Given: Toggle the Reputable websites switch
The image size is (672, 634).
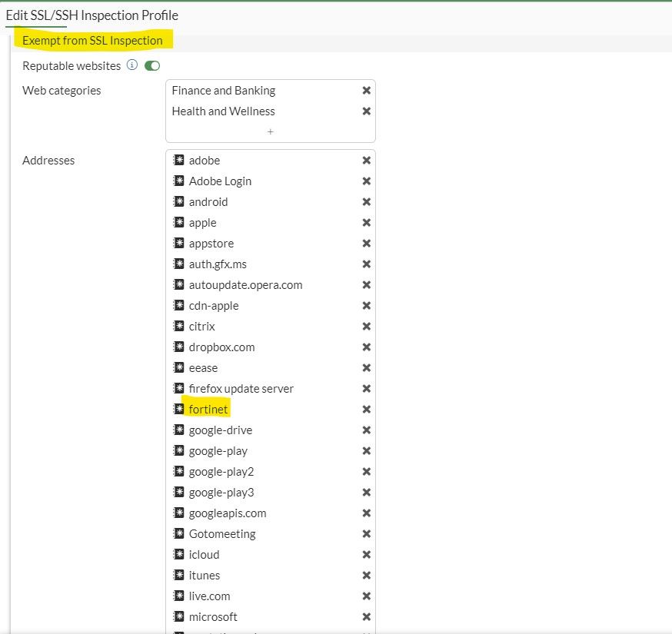Looking at the screenshot, I should 152,66.
